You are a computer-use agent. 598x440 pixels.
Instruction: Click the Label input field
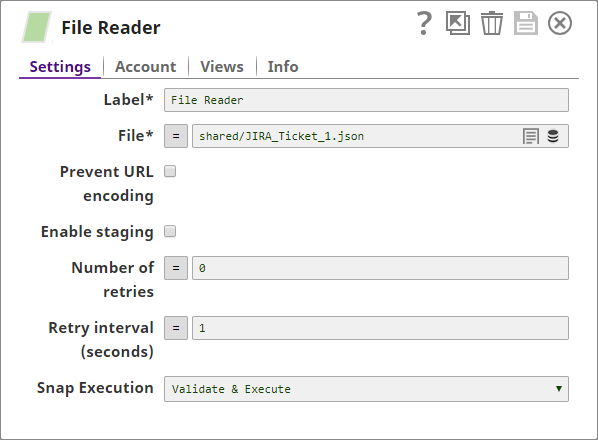click(366, 100)
